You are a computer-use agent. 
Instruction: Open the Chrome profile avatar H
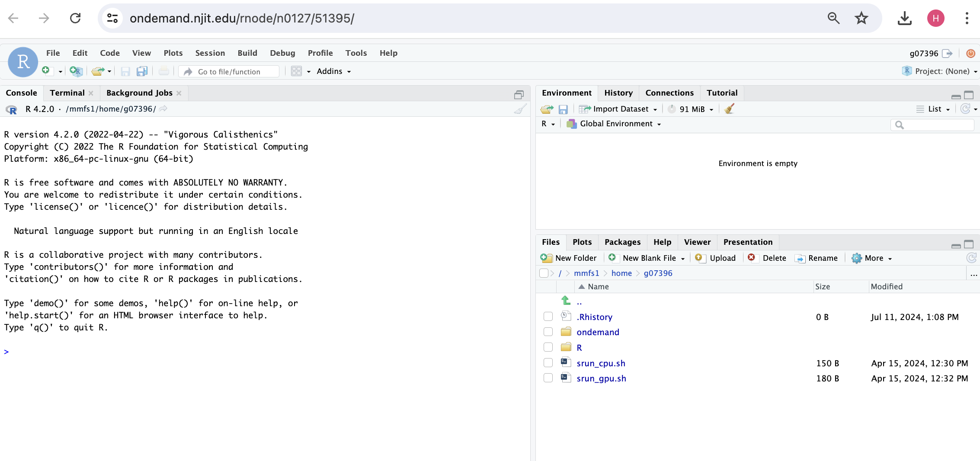click(936, 18)
